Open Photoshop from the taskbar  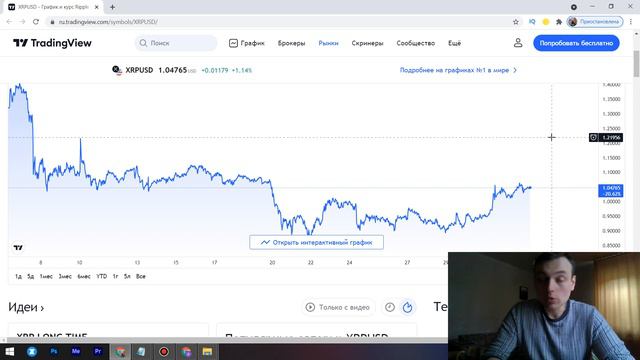click(x=53, y=351)
